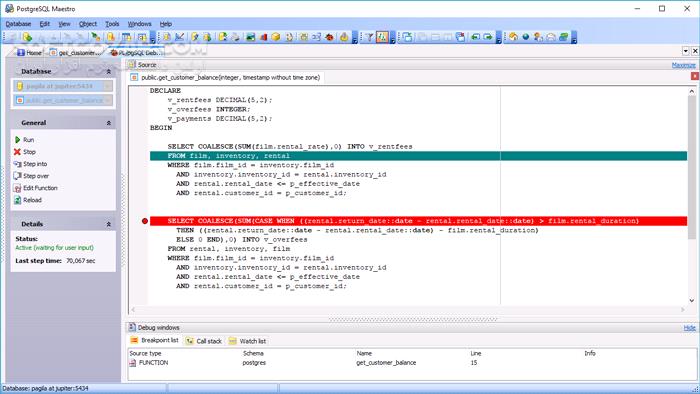The height and width of the screenshot is (394, 700).
Task: Click the printer icon in the toolbar
Action: coord(235,37)
